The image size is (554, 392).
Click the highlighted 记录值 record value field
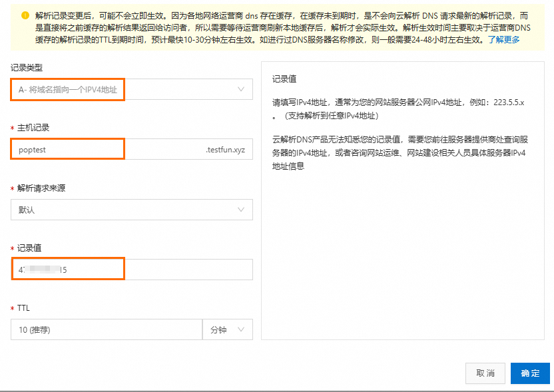pos(67,269)
